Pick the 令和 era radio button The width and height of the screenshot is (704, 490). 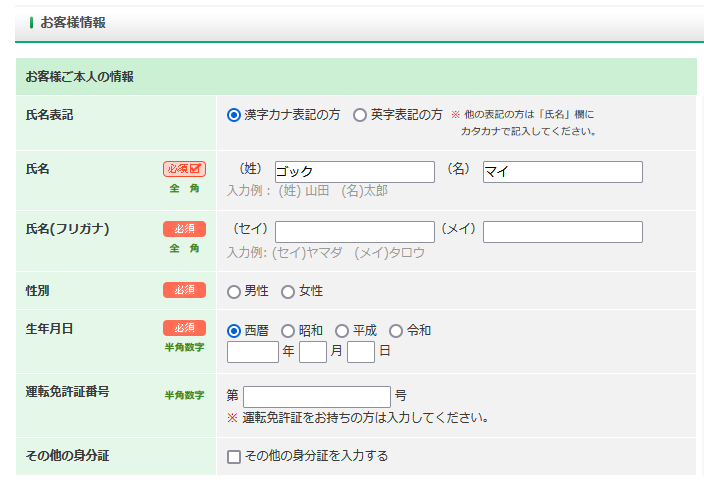point(396,330)
